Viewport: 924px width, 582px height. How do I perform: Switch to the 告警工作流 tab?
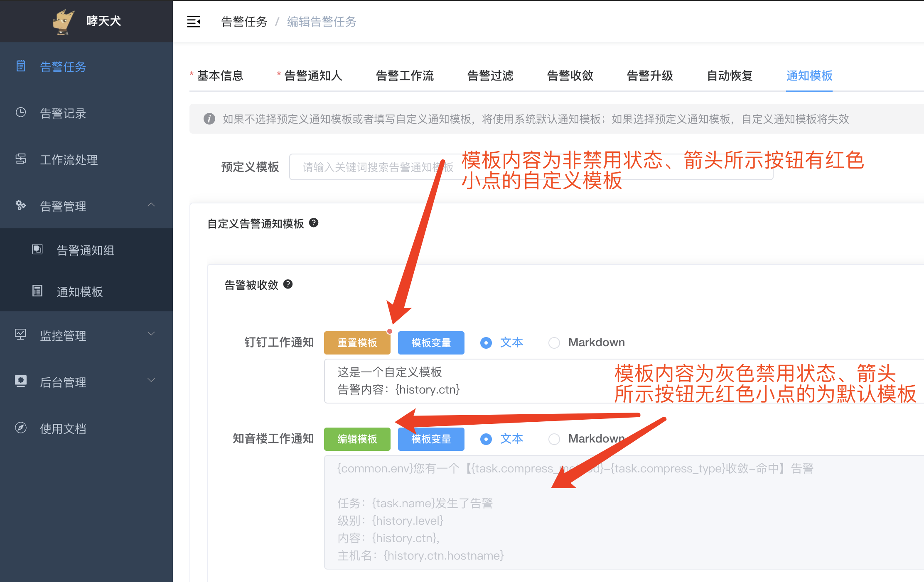coord(405,76)
